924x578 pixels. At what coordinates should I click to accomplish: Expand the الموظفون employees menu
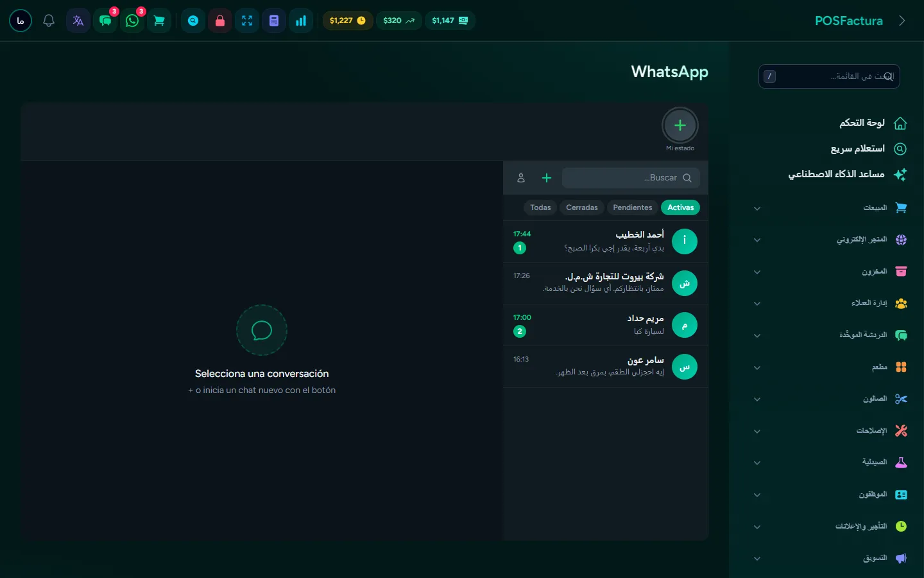(829, 495)
